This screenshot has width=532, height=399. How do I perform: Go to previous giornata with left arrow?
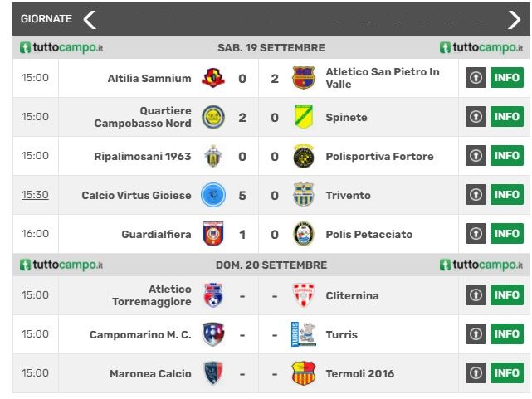coord(90,19)
